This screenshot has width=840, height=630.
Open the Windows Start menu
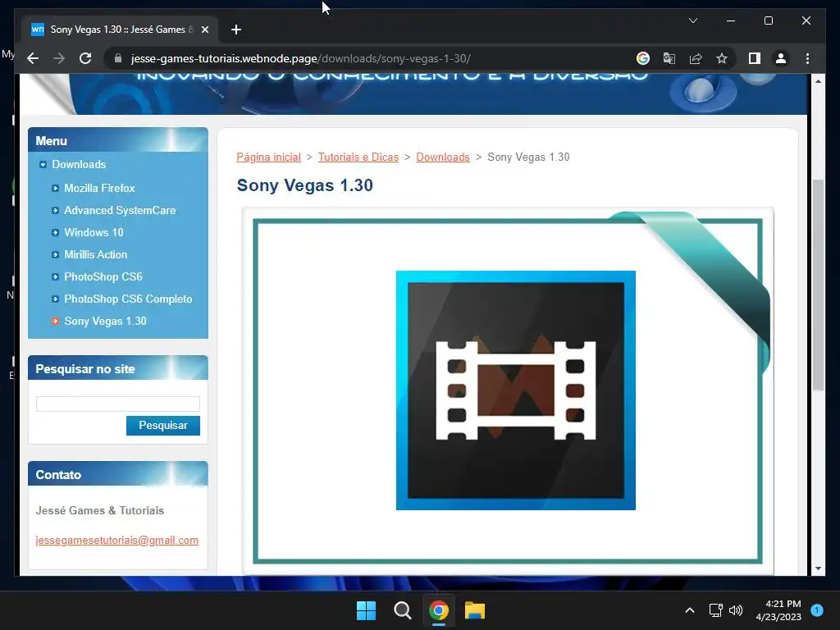367,610
